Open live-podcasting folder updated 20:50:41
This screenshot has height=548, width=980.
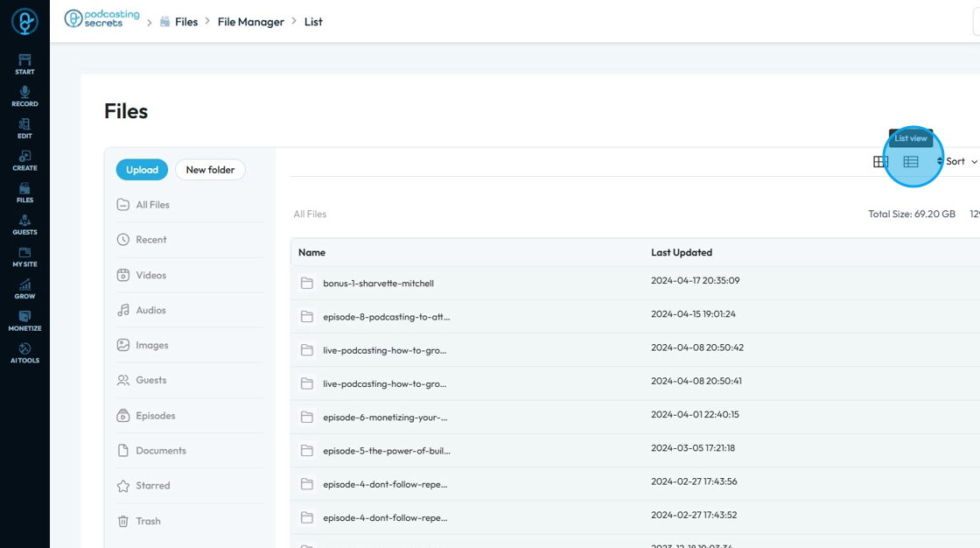pos(384,384)
